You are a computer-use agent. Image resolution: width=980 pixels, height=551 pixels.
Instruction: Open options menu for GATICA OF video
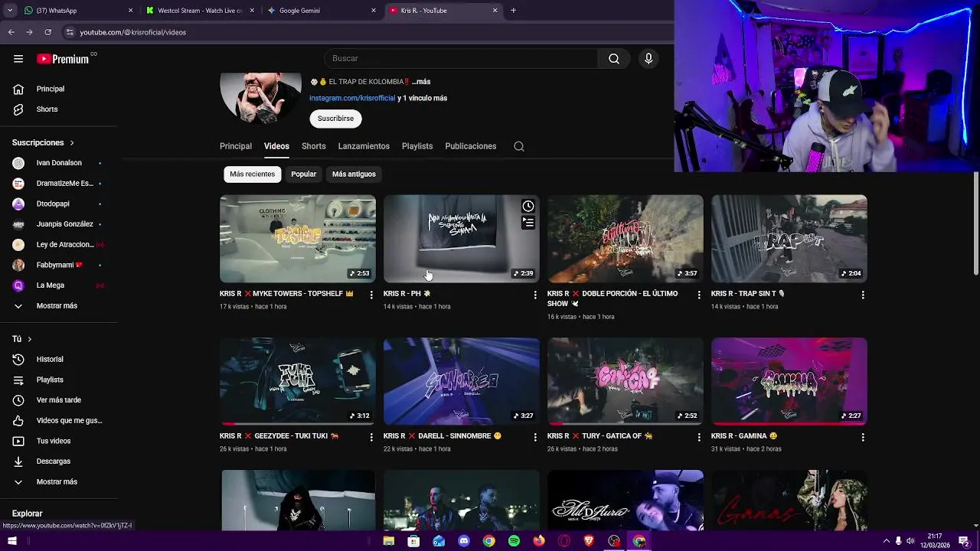point(699,437)
